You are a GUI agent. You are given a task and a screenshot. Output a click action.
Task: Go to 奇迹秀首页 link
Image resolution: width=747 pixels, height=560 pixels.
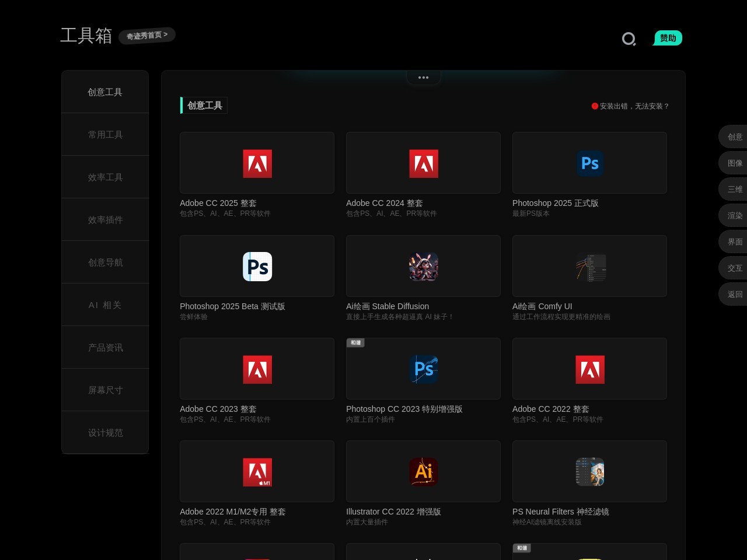click(x=147, y=35)
